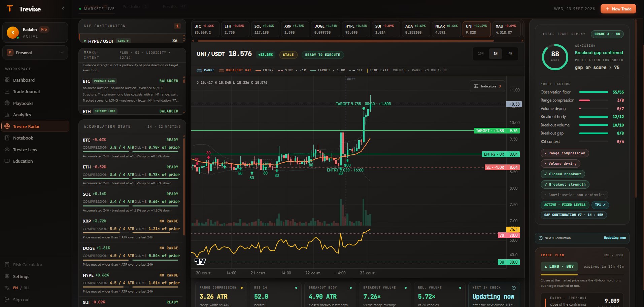Expand the BTC Primary Long intent row
Viewport: 644px width, 307px height.
[131, 90]
